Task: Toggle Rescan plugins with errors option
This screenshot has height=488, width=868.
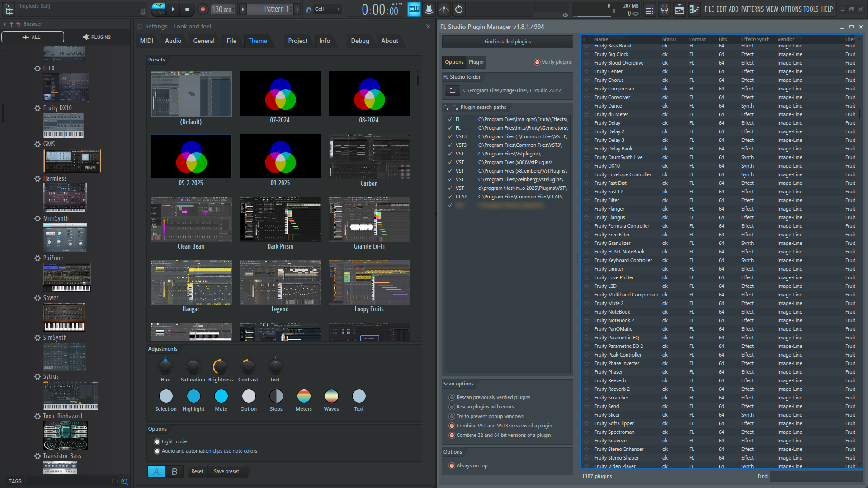Action: tap(452, 407)
